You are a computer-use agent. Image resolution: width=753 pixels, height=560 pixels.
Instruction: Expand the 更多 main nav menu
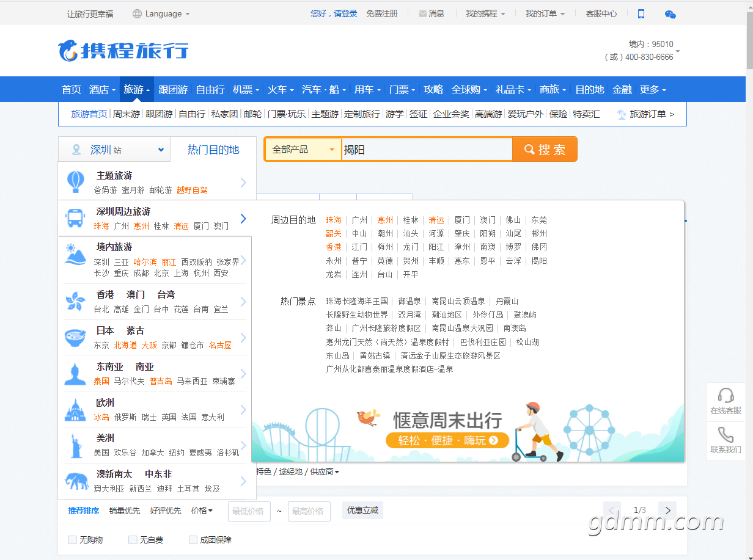[653, 89]
